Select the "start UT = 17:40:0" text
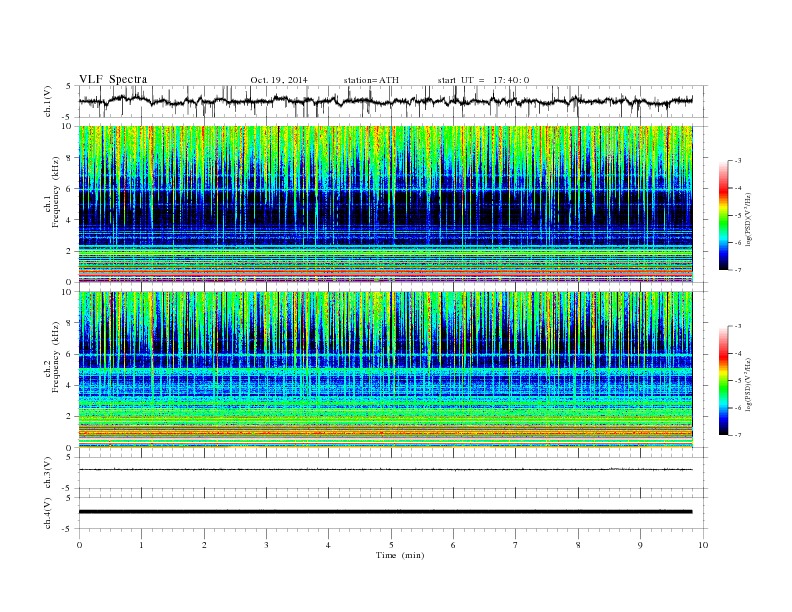This screenshot has height=612, width=792. (483, 80)
